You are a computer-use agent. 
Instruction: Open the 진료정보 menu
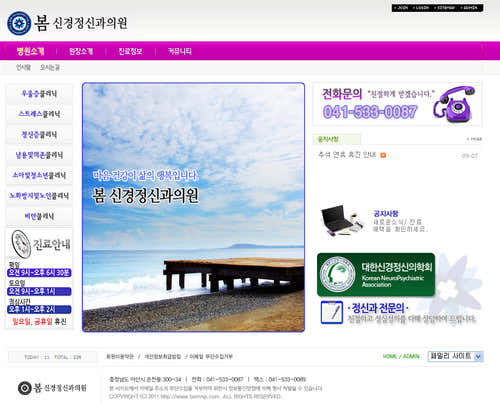(x=130, y=51)
